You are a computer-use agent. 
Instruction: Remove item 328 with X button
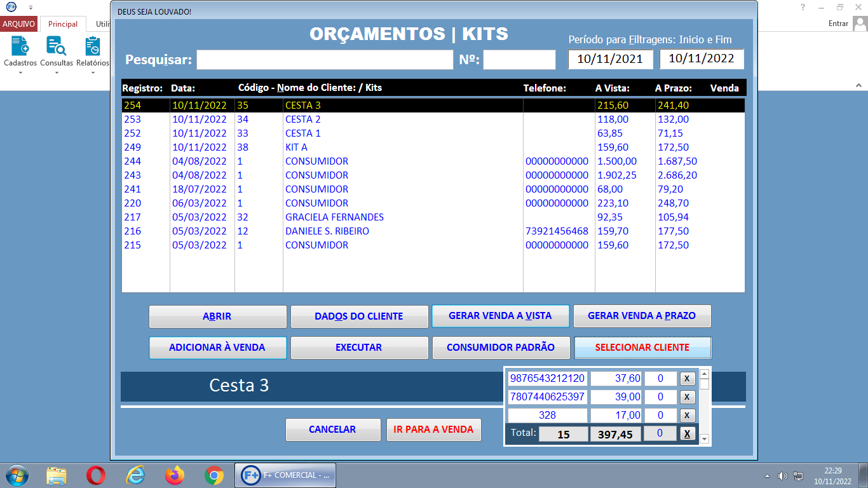[687, 416]
